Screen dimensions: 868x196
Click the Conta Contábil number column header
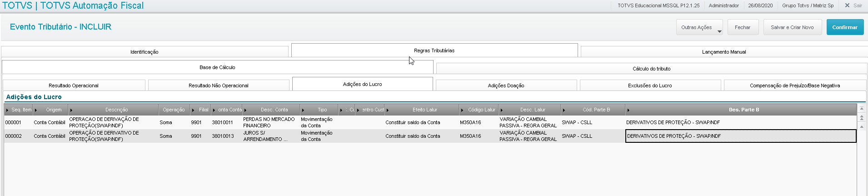227,110
